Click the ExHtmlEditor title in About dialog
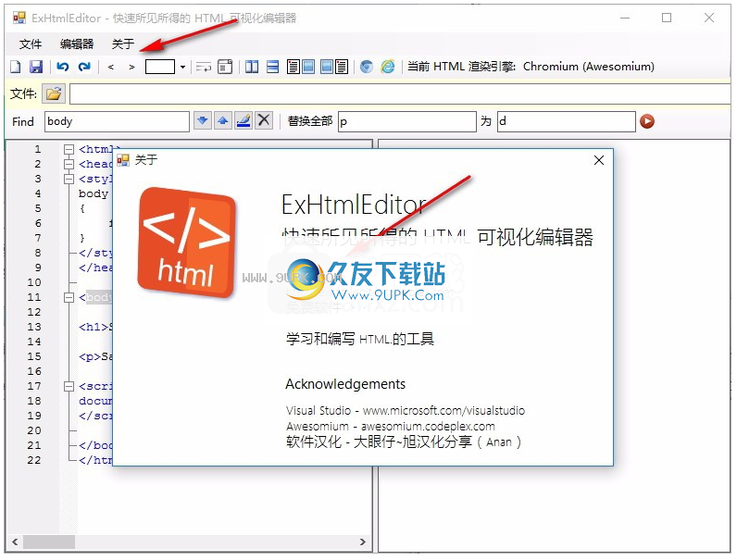This screenshot has height=560, width=737. click(354, 205)
